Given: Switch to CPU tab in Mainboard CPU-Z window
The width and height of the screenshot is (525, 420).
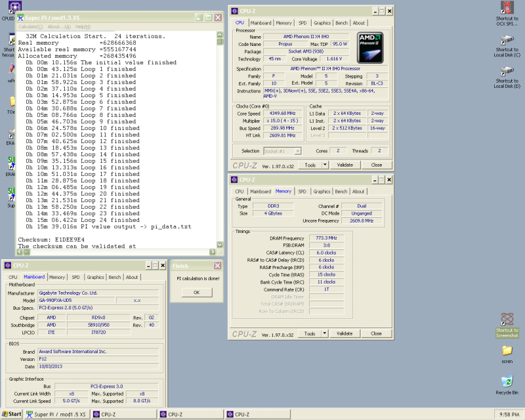Looking at the screenshot, I should (13, 277).
